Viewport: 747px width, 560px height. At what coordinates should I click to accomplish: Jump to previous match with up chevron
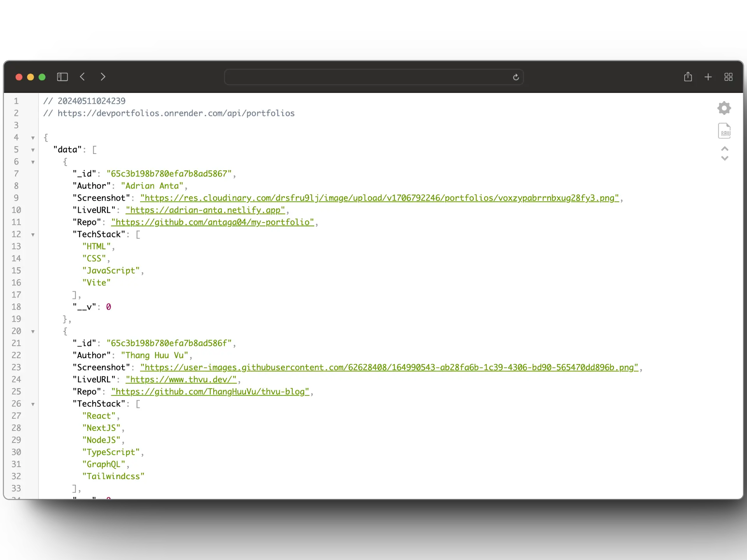(x=724, y=149)
